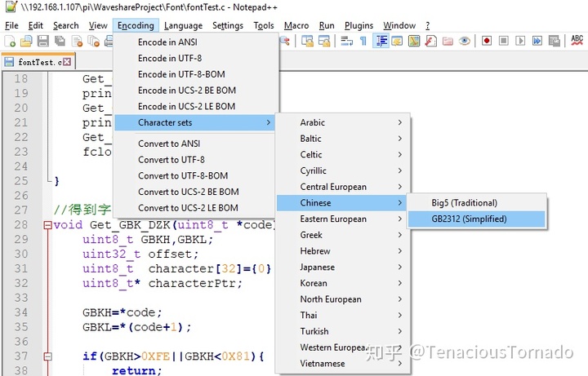Toggle file monitoring eye icon
This screenshot has width=588, height=376.
pyautogui.click(x=464, y=41)
